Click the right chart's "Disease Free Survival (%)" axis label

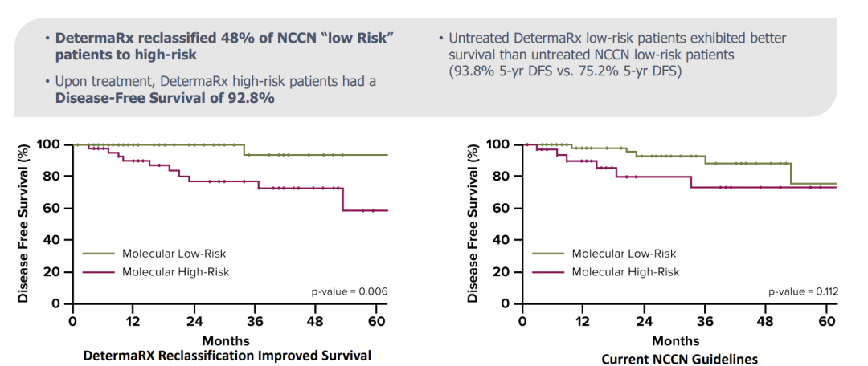click(474, 224)
